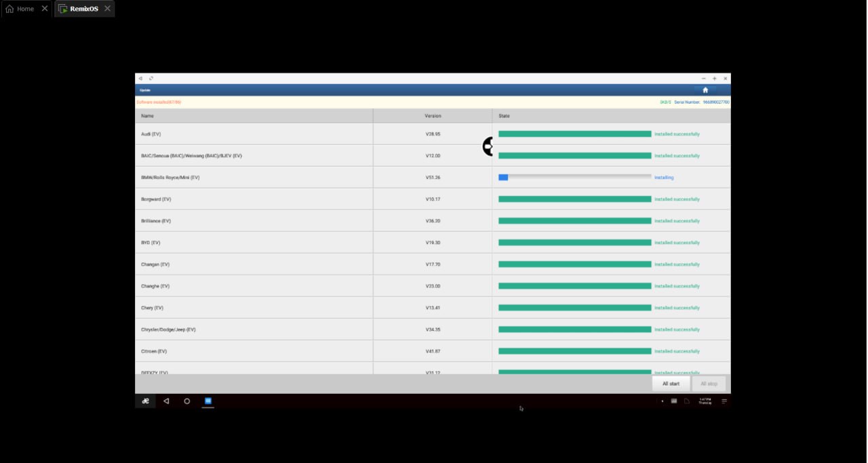This screenshot has width=868, height=463.
Task: Click the Borgward (EV) progress bar
Action: 575,199
